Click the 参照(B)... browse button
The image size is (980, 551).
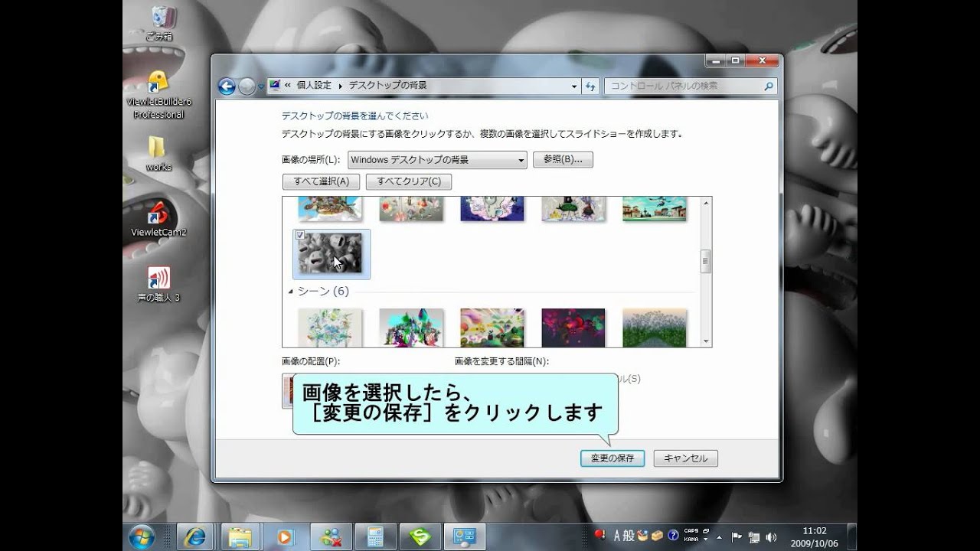point(563,159)
